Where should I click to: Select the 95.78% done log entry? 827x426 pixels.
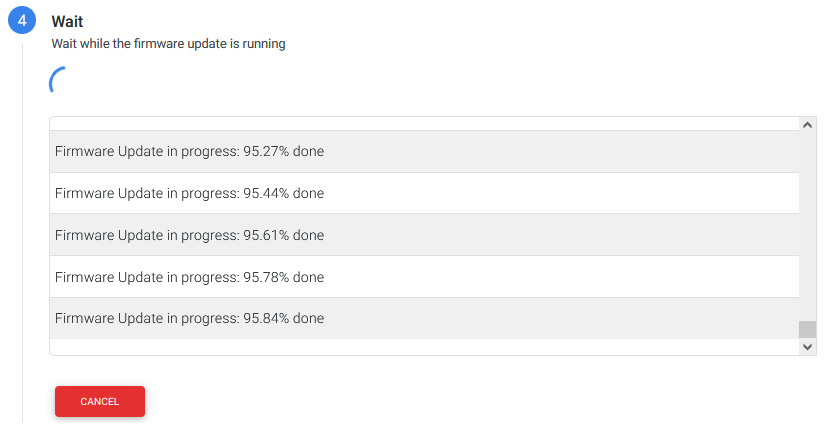(189, 277)
